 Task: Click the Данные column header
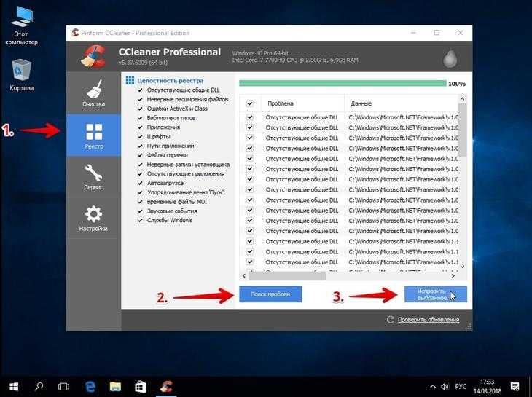[402, 103]
